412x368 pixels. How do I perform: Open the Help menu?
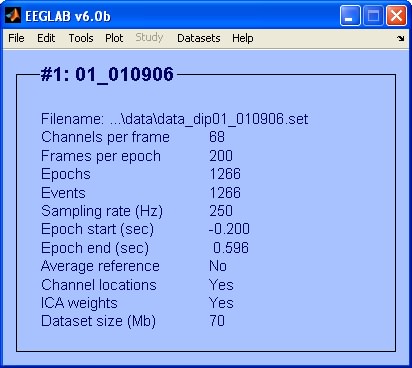pyautogui.click(x=243, y=38)
